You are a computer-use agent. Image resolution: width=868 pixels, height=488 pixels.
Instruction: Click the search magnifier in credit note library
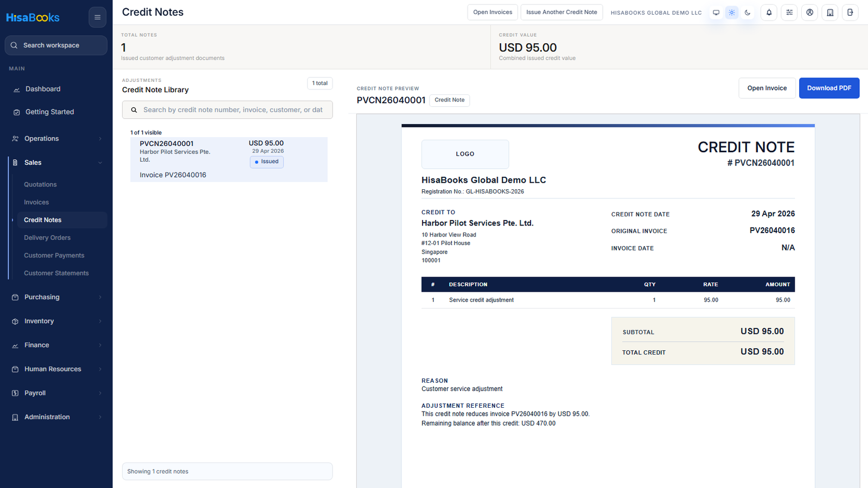pos(134,110)
